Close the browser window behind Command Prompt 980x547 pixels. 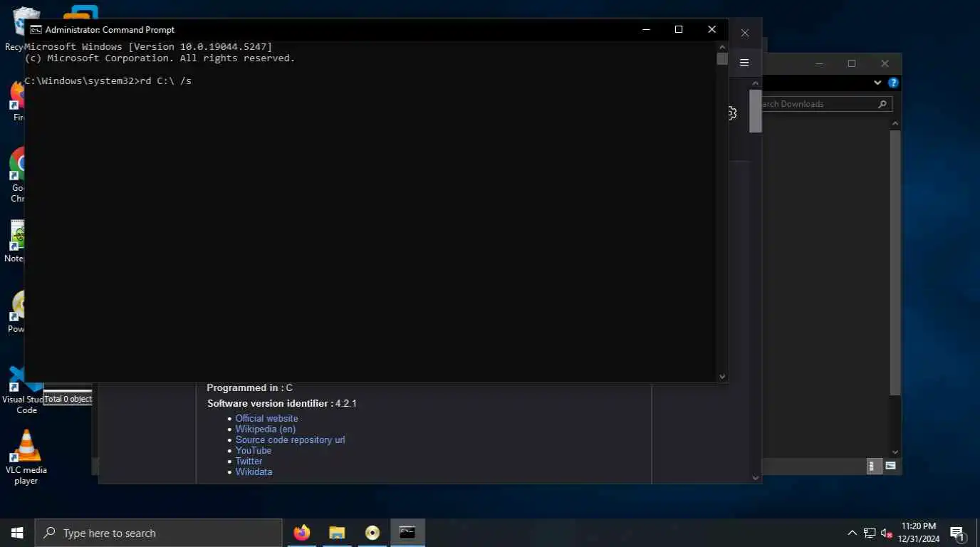(x=745, y=33)
